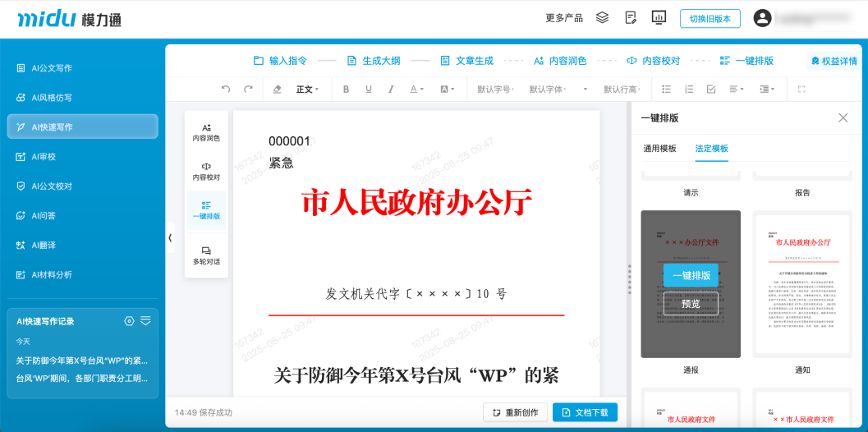
Task: Toggle underline formatting
Action: pos(368,90)
